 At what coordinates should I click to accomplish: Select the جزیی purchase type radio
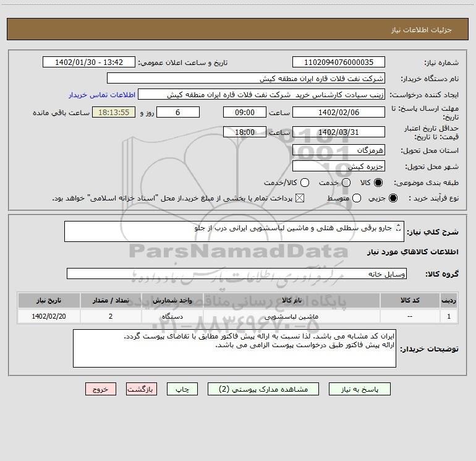(393, 198)
